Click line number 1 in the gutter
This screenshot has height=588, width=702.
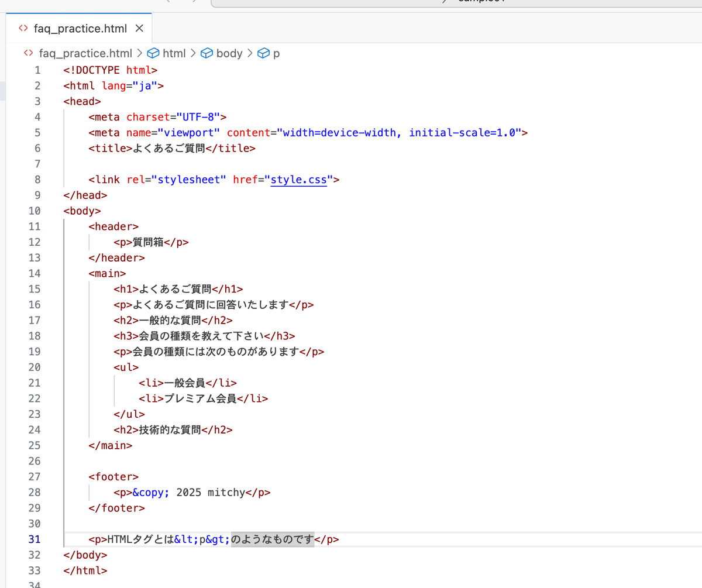coord(37,70)
